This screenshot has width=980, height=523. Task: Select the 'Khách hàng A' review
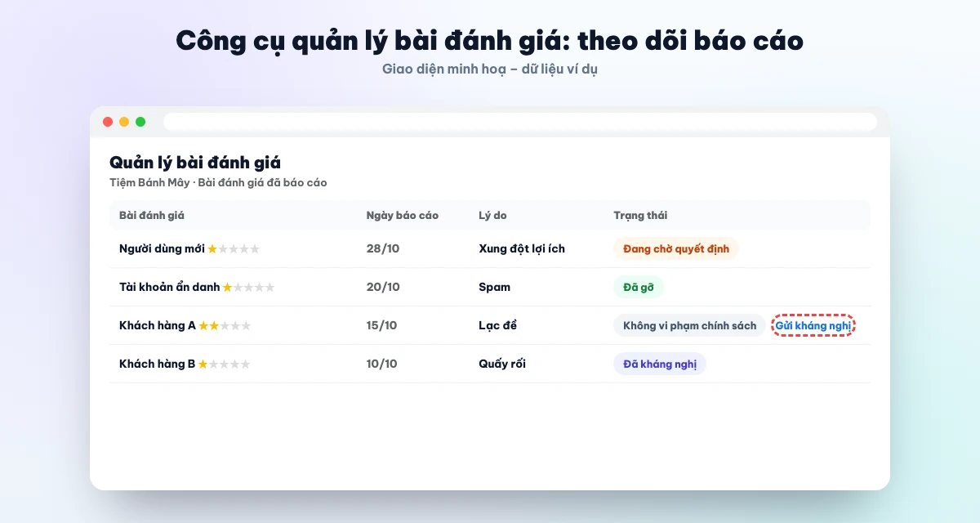pyautogui.click(x=490, y=325)
